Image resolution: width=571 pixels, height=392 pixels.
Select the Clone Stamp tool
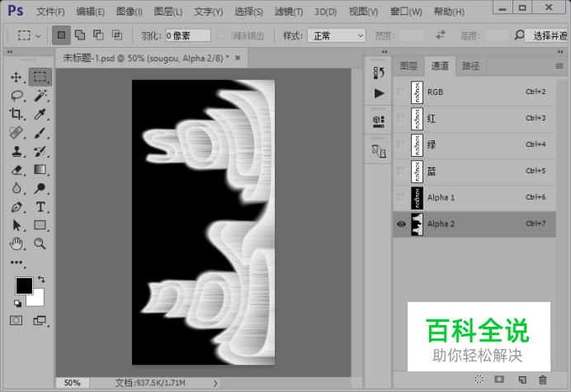[x=17, y=151]
